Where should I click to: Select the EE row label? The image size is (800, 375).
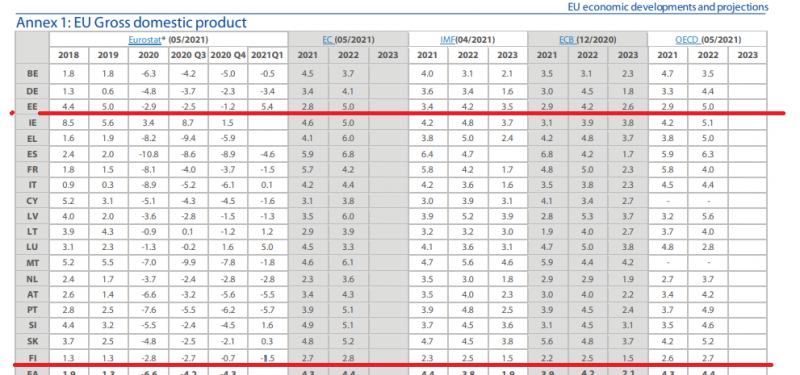click(32, 107)
